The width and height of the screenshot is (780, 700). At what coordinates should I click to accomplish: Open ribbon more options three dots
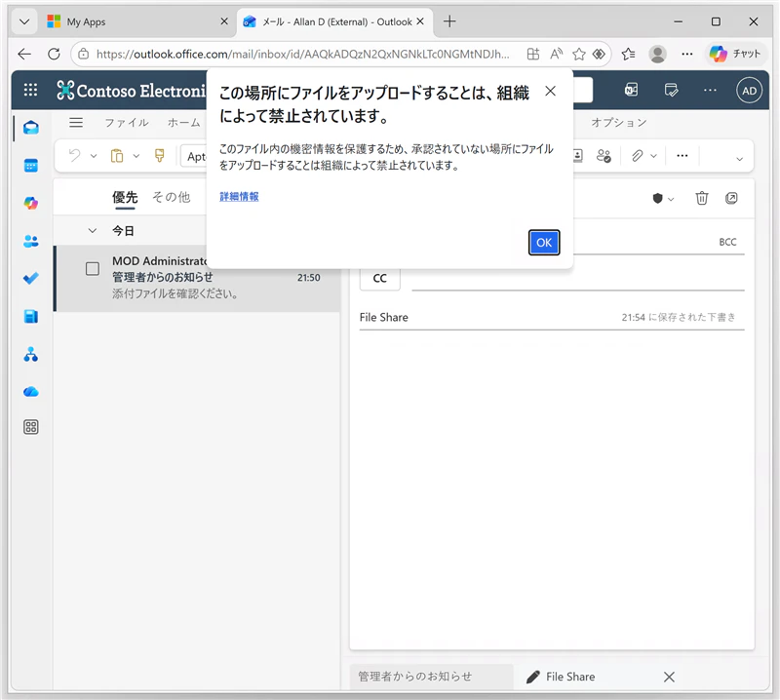point(682,156)
